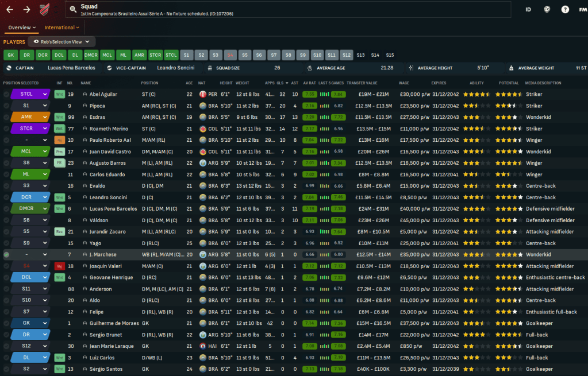
Task: Open the Overview tab menu
Action: [22, 28]
